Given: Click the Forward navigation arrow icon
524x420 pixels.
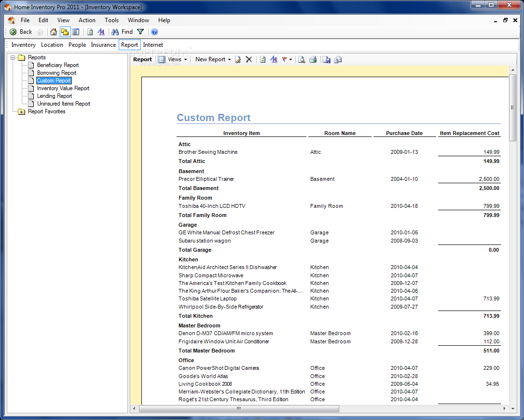Looking at the screenshot, I should pos(40,32).
